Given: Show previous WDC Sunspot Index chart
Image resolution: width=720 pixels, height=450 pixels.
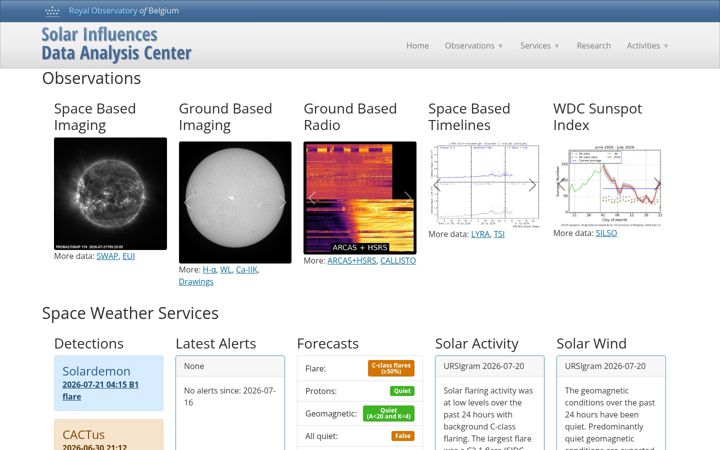Looking at the screenshot, I should (x=562, y=185).
